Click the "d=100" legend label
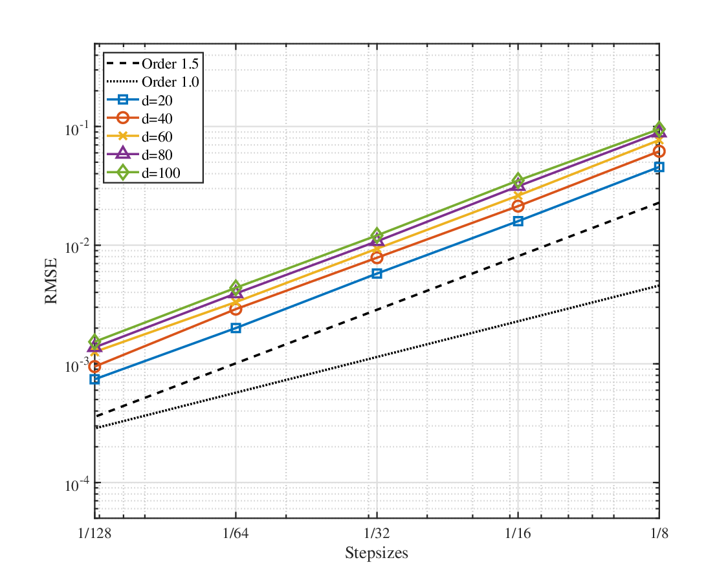Screen dimensions: 728x582 coord(160,173)
